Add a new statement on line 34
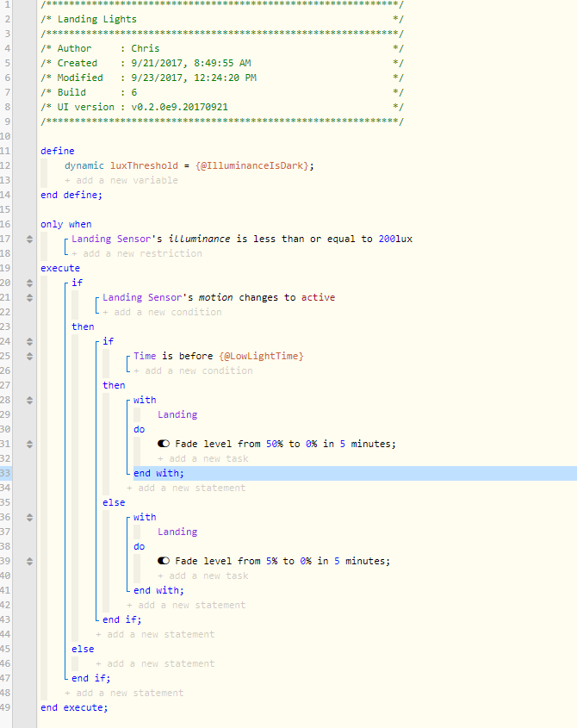This screenshot has height=728, width=577. tap(186, 488)
